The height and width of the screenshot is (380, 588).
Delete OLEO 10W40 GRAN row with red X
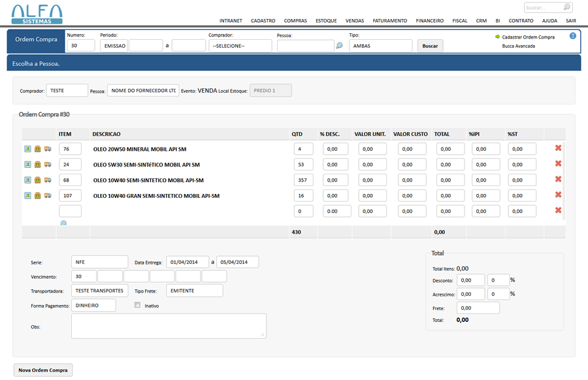(559, 195)
